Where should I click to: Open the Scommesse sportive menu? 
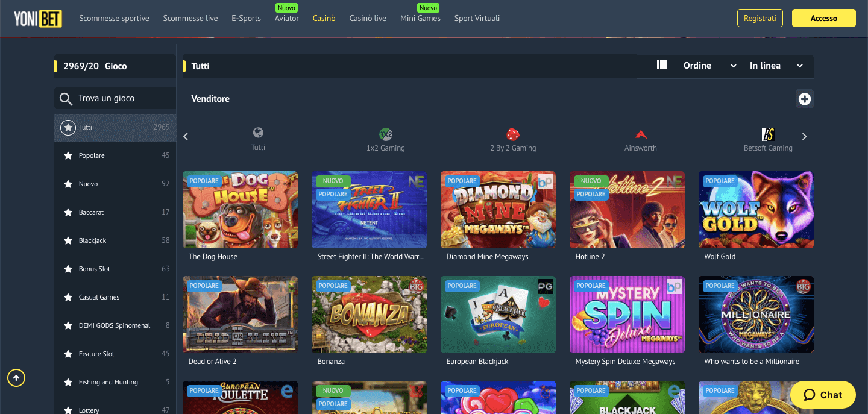[x=114, y=18]
